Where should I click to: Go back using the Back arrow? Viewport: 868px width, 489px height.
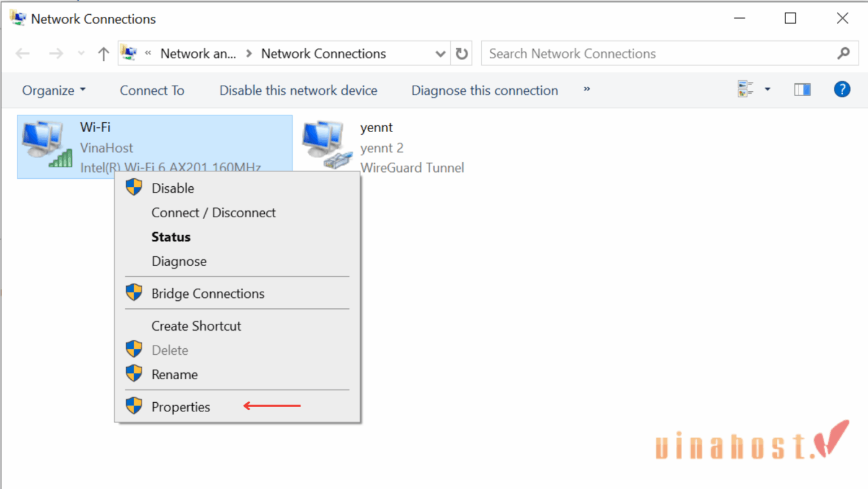(23, 54)
